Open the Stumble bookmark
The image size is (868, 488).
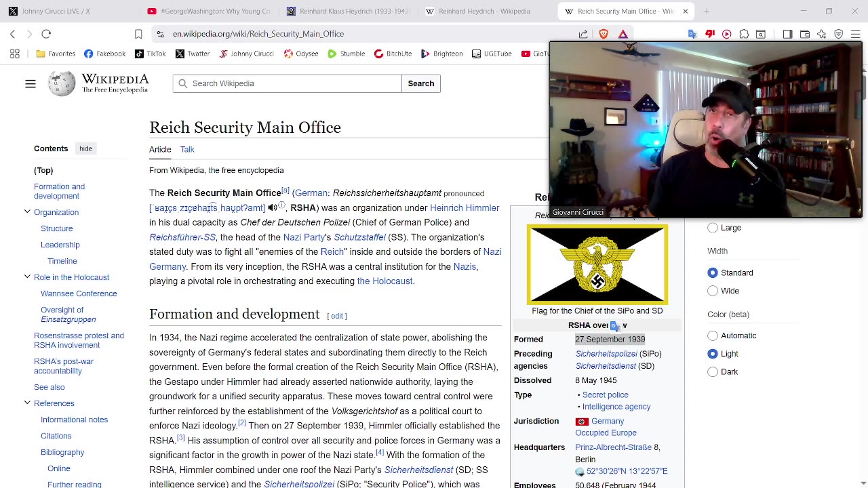[x=347, y=54]
